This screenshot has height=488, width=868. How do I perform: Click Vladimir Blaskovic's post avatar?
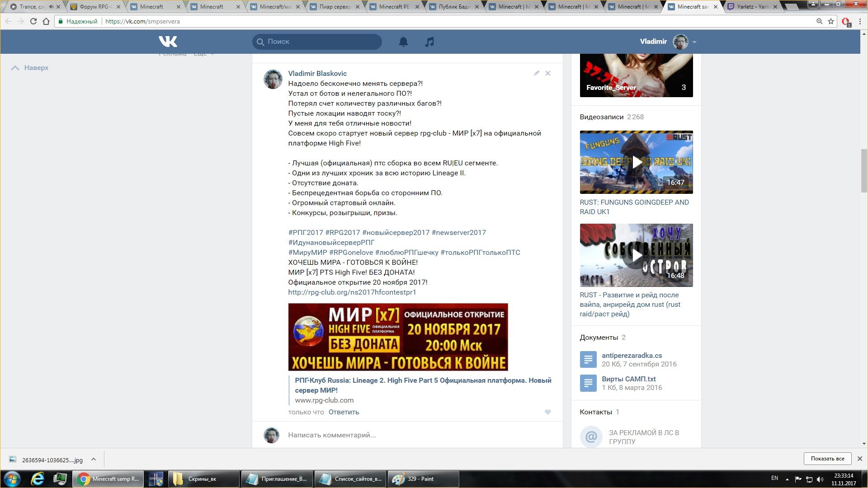click(273, 80)
